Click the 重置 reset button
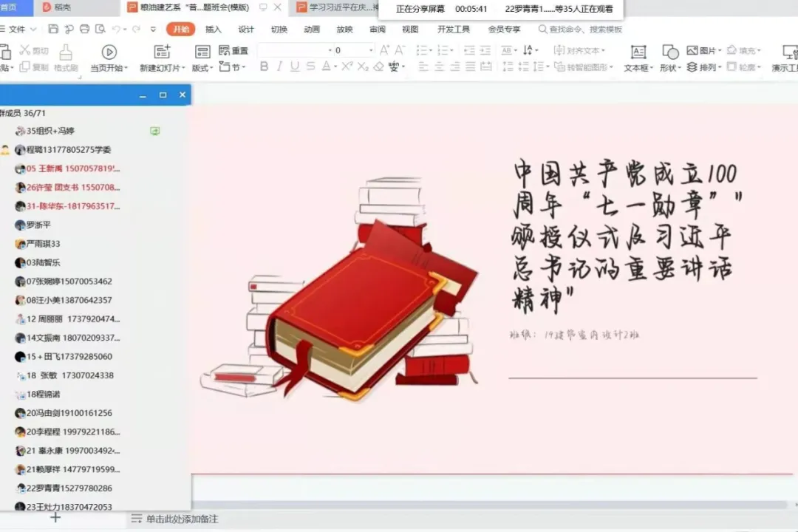The image size is (798, 532). (x=234, y=51)
